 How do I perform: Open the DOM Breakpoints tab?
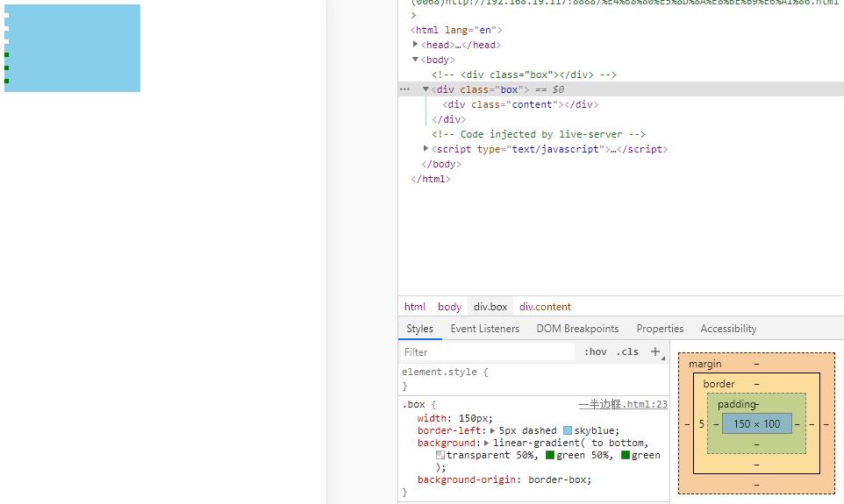[577, 329]
